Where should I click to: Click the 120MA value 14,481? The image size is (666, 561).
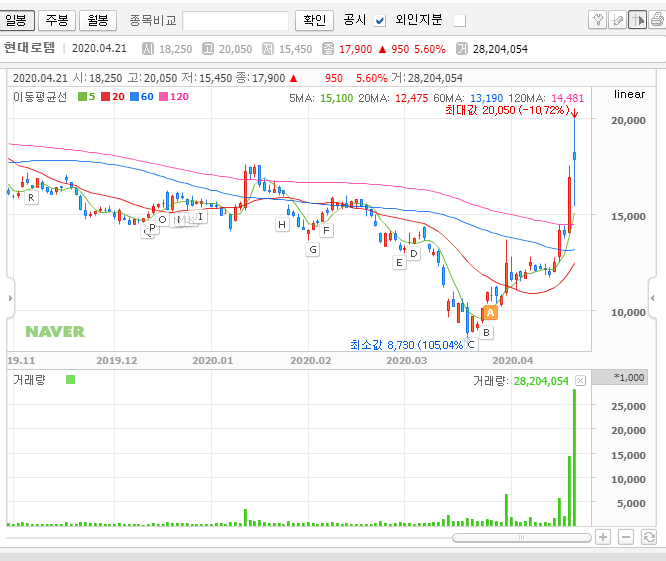click(567, 98)
